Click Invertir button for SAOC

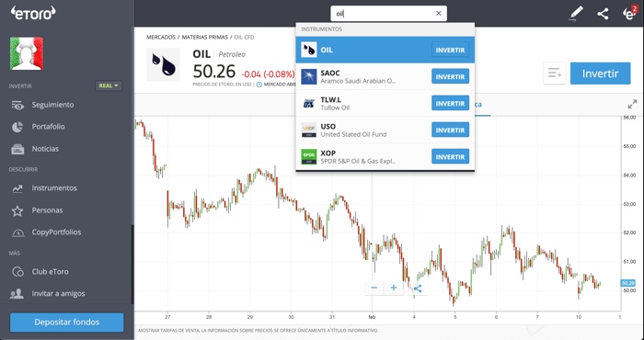tap(450, 76)
